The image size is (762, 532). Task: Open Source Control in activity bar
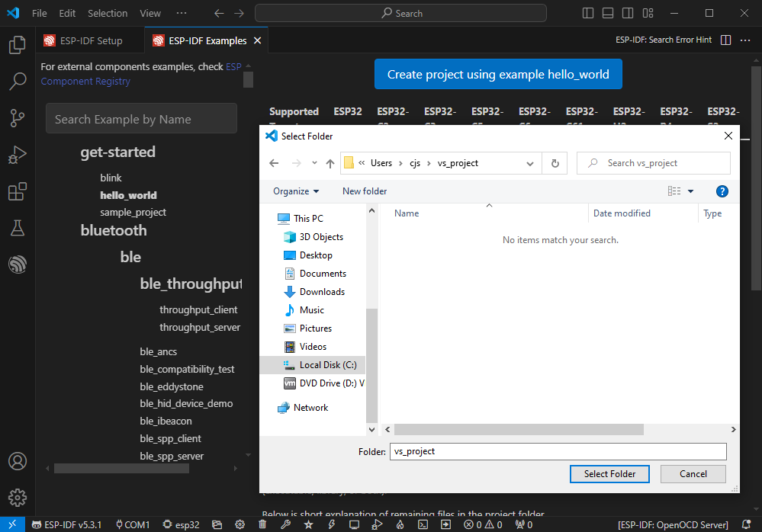coord(17,118)
